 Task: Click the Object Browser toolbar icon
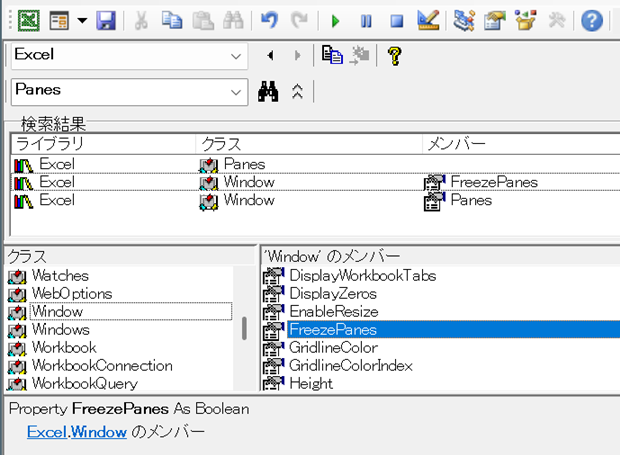click(x=524, y=19)
